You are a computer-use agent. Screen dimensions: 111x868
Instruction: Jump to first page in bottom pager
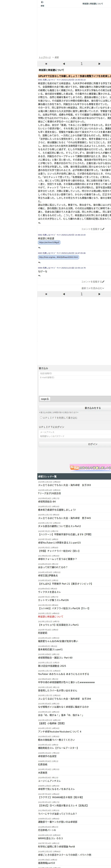(46, 294)
